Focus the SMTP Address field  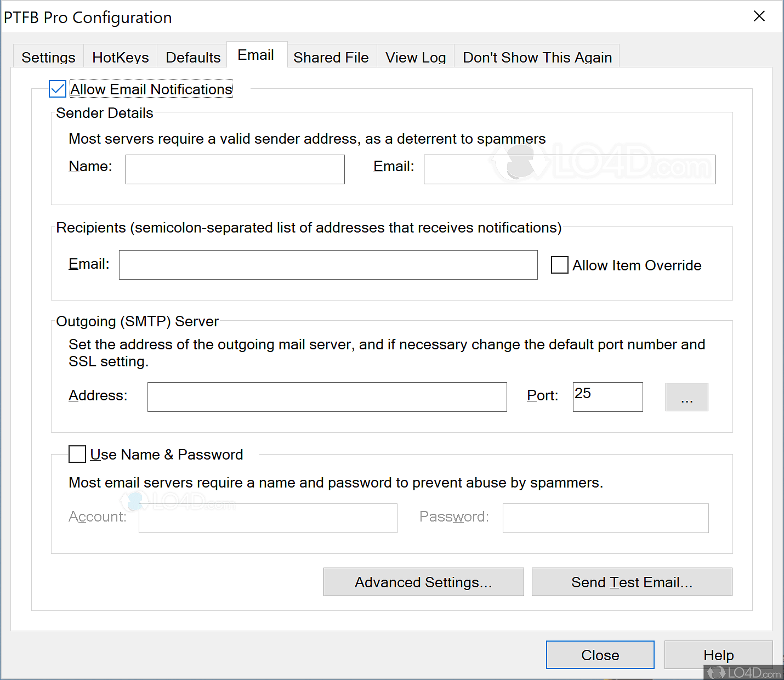coord(327,397)
